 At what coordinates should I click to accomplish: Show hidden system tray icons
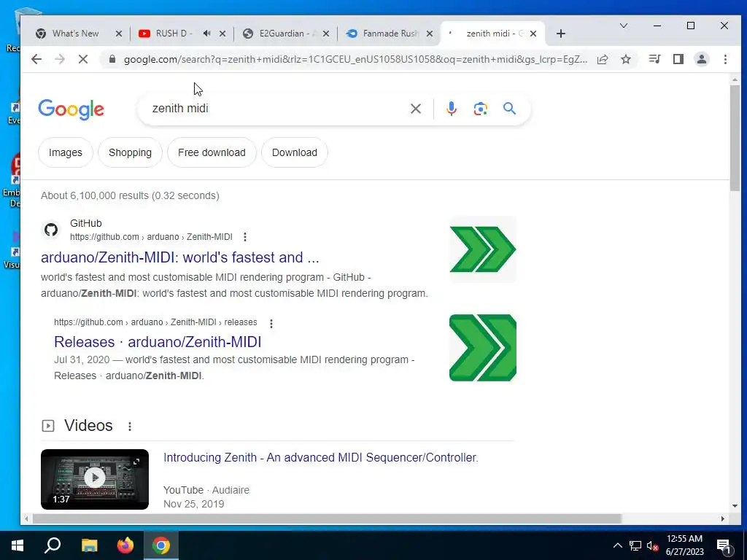(x=617, y=545)
